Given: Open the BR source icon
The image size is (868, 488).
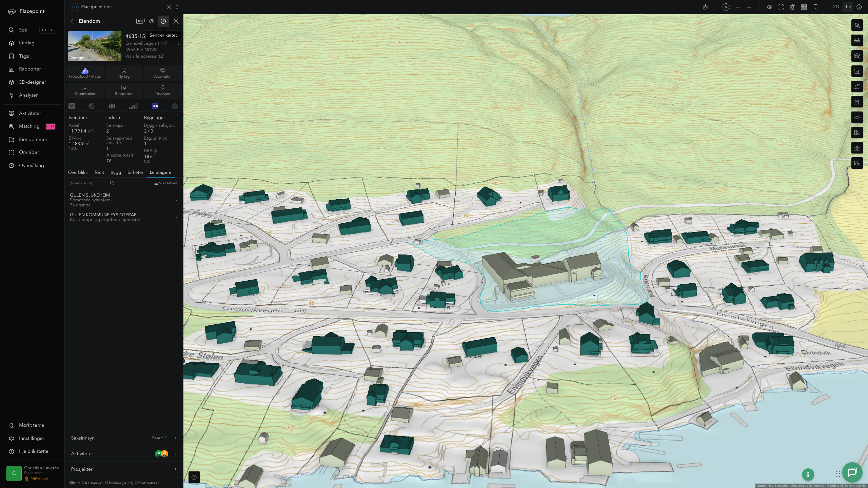Looking at the screenshot, I should point(72,106).
